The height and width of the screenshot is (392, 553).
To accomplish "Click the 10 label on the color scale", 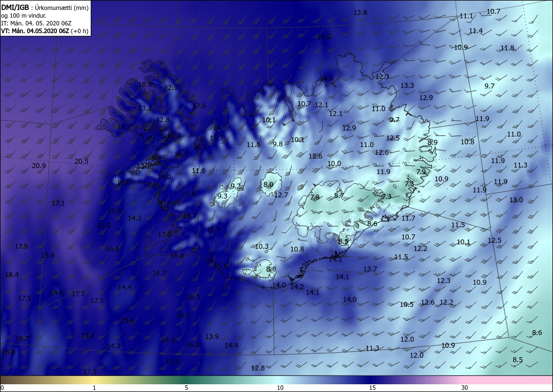I will click(280, 388).
